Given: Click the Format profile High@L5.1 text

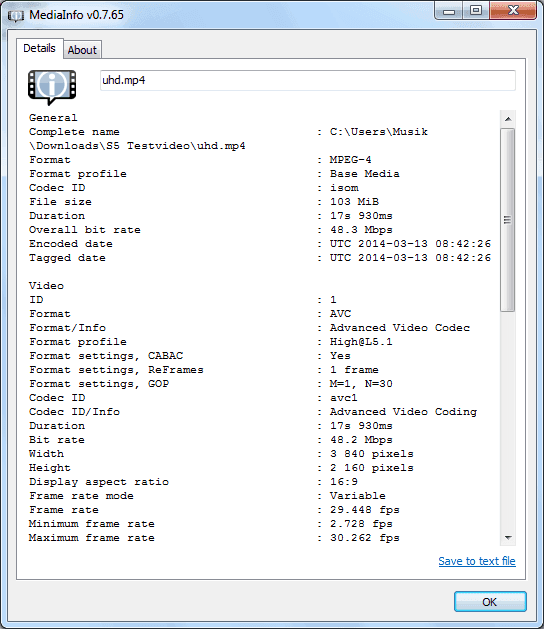Looking at the screenshot, I should (361, 342).
